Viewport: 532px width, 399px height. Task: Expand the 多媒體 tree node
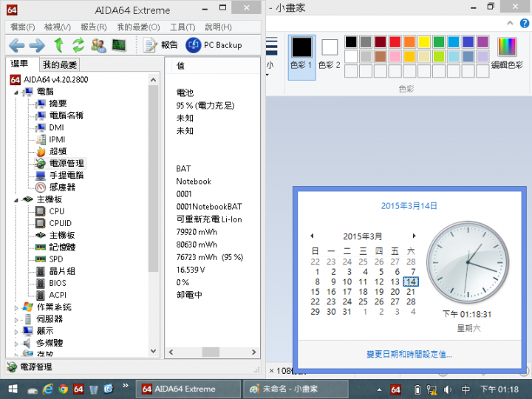point(16,344)
